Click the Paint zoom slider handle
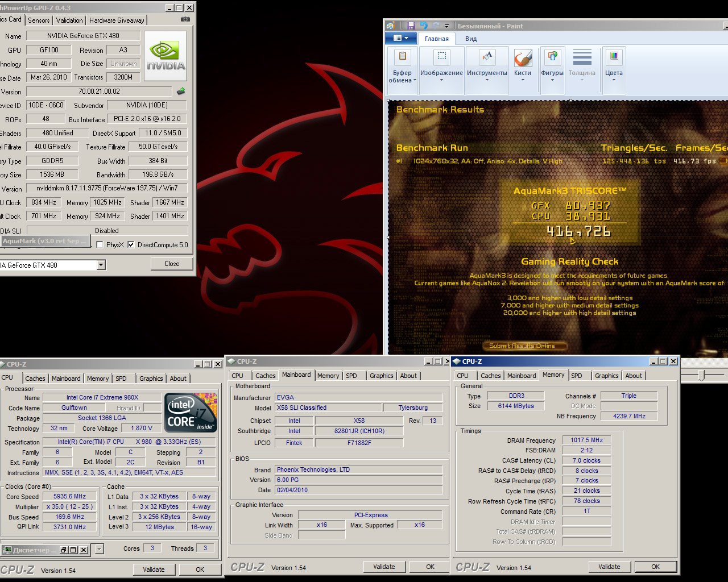 point(702,375)
